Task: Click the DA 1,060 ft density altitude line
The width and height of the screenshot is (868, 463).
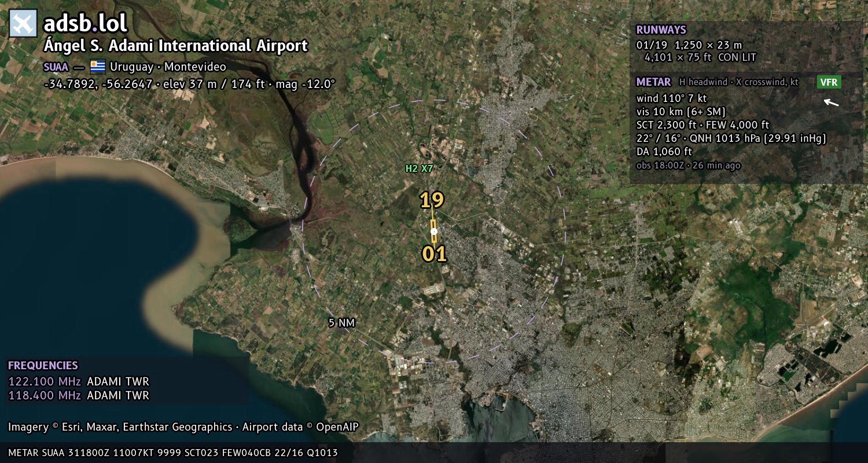Action: [x=664, y=152]
